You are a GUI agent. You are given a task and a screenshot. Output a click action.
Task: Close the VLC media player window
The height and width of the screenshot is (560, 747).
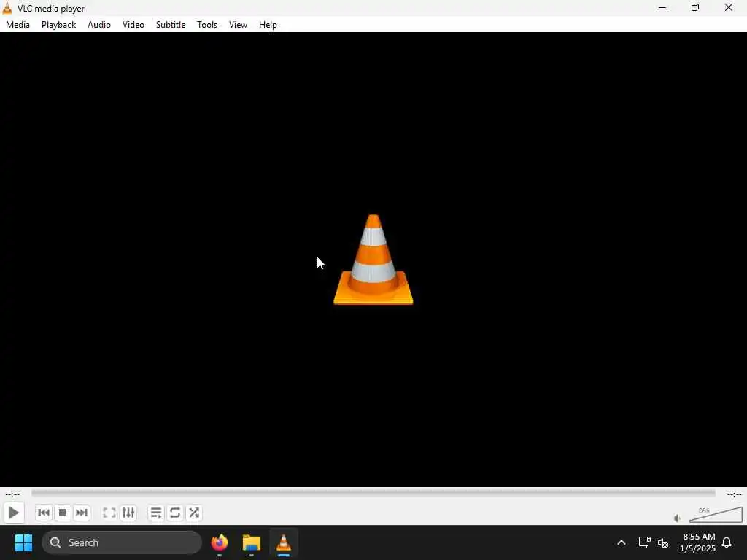(x=729, y=7)
